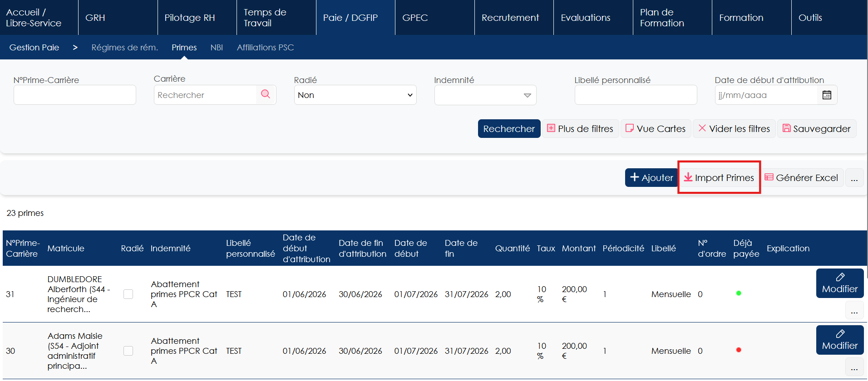Image resolution: width=868 pixels, height=381 pixels.
Task: Click Gestion Paie breadcrumb
Action: point(34,47)
